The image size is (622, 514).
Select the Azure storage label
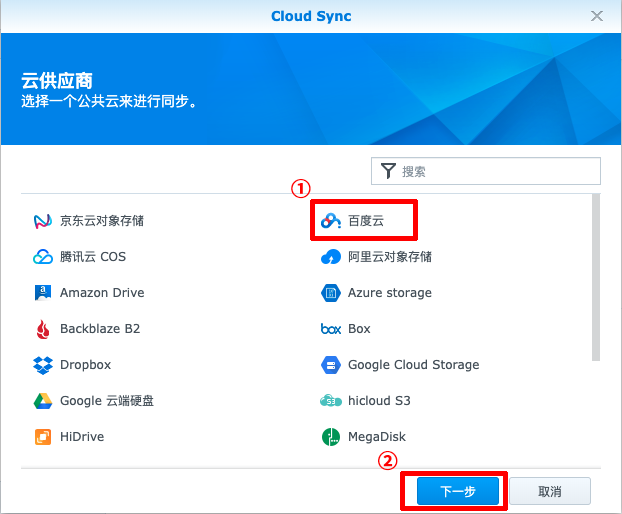click(x=390, y=293)
